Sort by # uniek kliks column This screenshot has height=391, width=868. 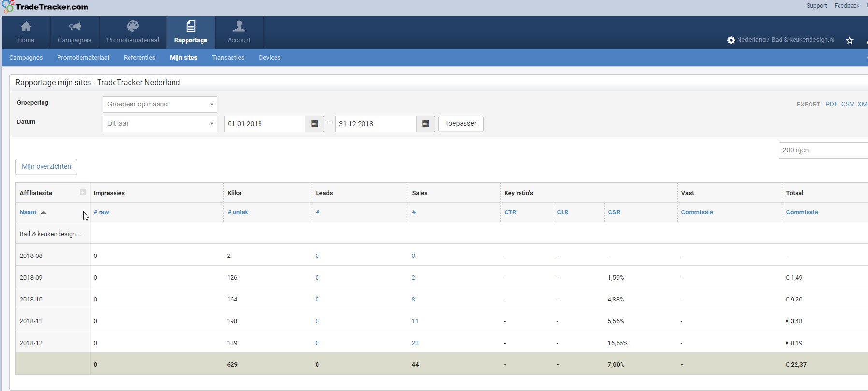pos(238,212)
